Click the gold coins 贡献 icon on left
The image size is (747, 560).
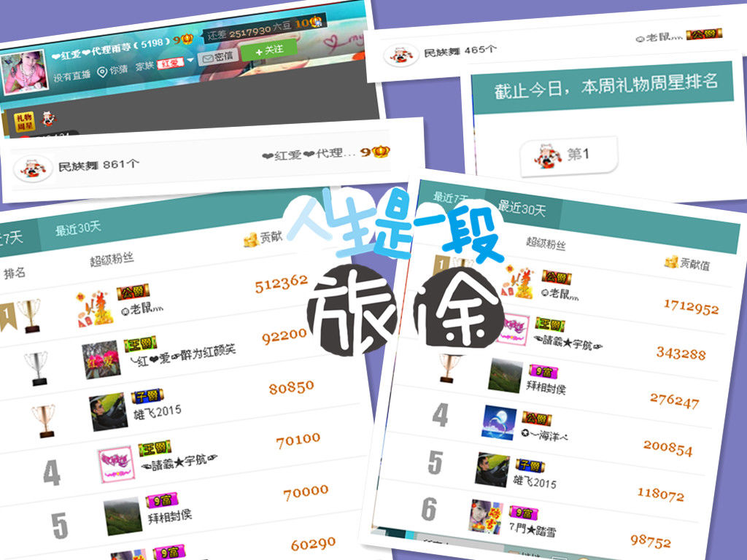click(251, 239)
